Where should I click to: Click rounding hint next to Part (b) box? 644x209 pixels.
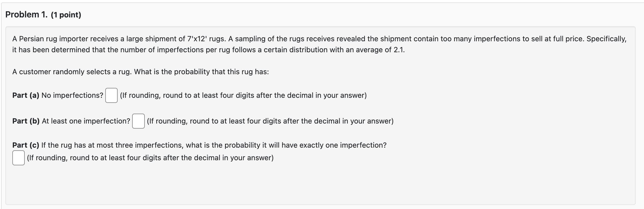[x=270, y=121]
